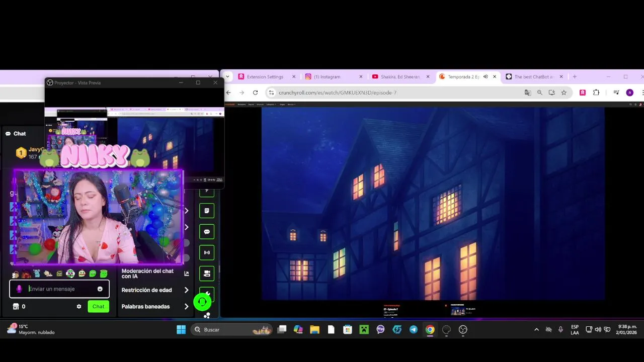
Task: Open chat settings gear icon
Action: point(79,306)
